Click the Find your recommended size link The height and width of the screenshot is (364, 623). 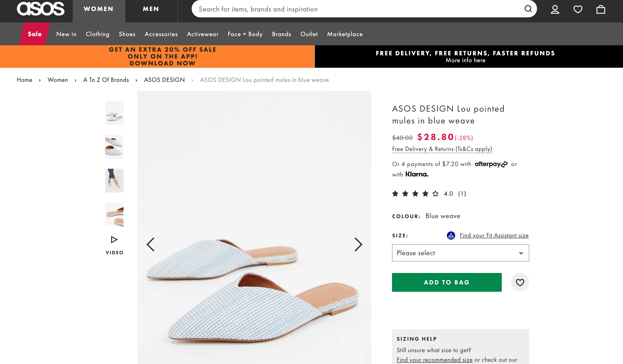pyautogui.click(x=434, y=360)
